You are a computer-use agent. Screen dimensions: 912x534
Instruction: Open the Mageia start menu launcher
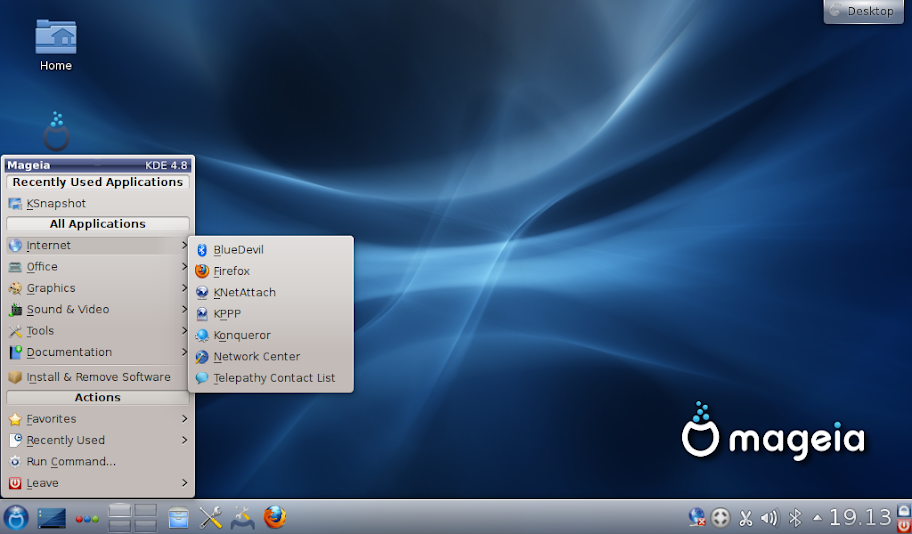coord(16,517)
